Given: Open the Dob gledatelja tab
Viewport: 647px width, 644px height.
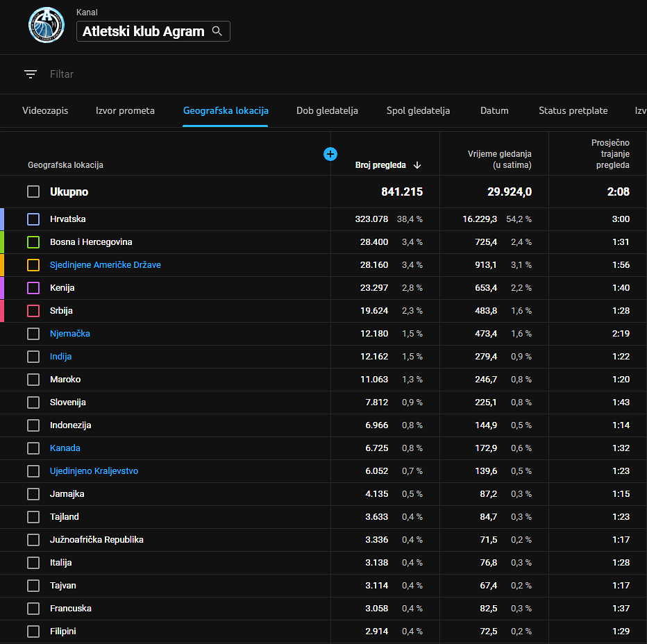Looking at the screenshot, I should click(327, 110).
